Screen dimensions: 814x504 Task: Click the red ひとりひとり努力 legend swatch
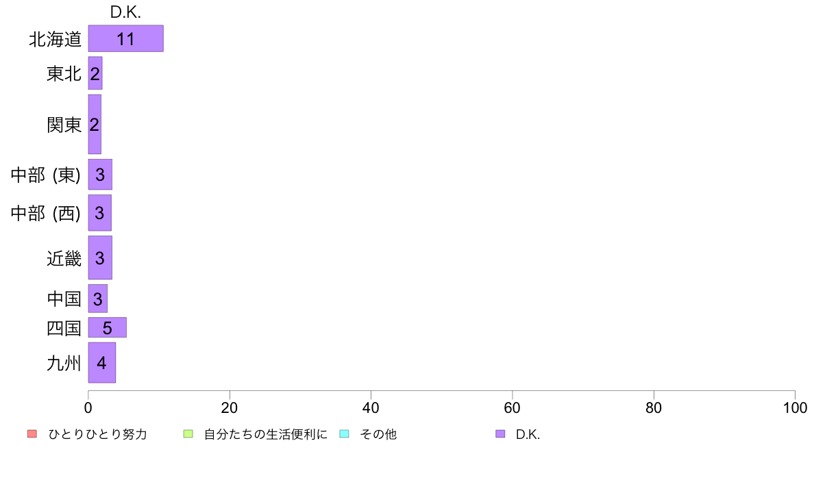point(32,434)
